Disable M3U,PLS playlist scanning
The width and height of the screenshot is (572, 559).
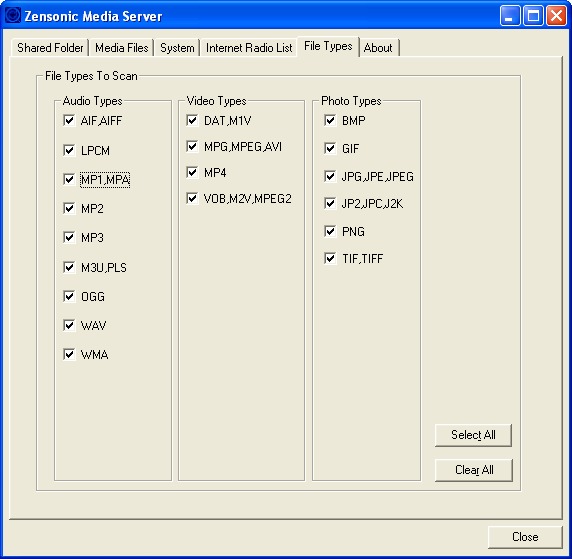click(x=69, y=267)
